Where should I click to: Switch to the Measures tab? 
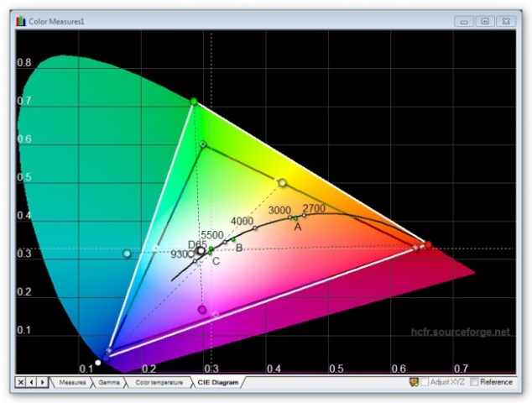[x=71, y=382]
